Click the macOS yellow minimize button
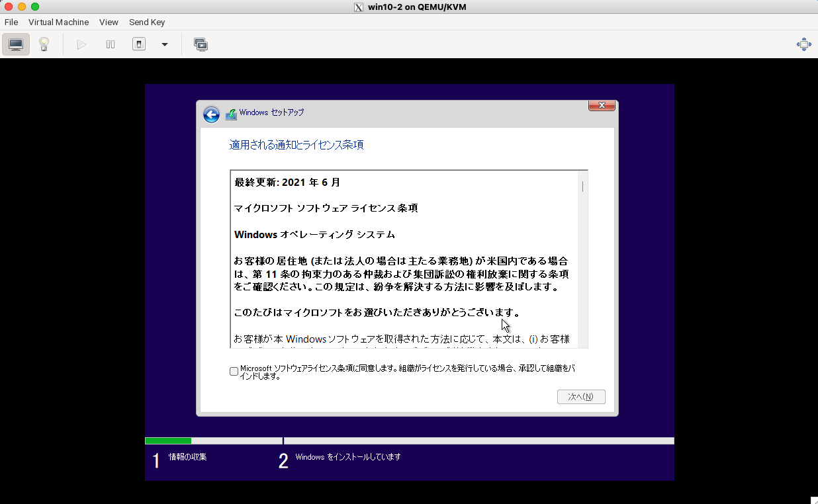The width and height of the screenshot is (818, 504). pyautogui.click(x=22, y=7)
